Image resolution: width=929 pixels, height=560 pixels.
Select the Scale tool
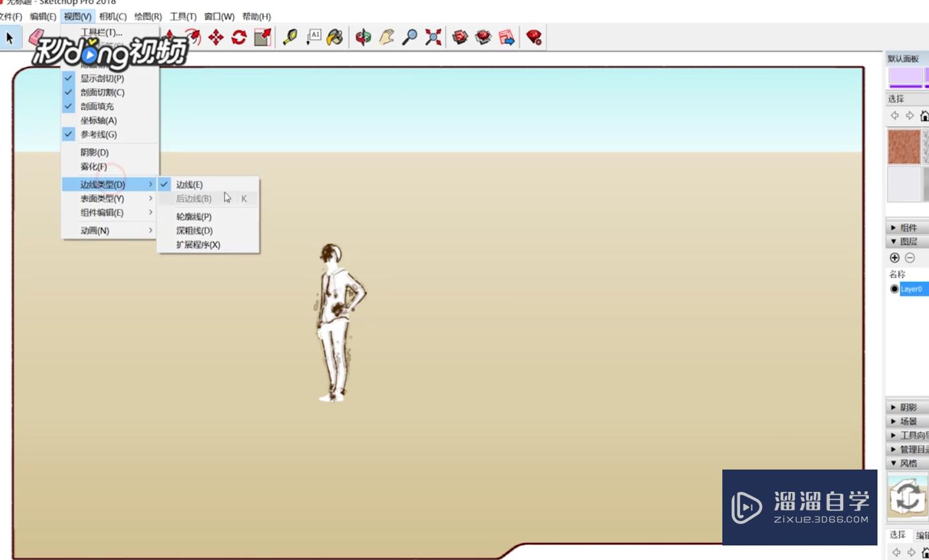(x=262, y=37)
